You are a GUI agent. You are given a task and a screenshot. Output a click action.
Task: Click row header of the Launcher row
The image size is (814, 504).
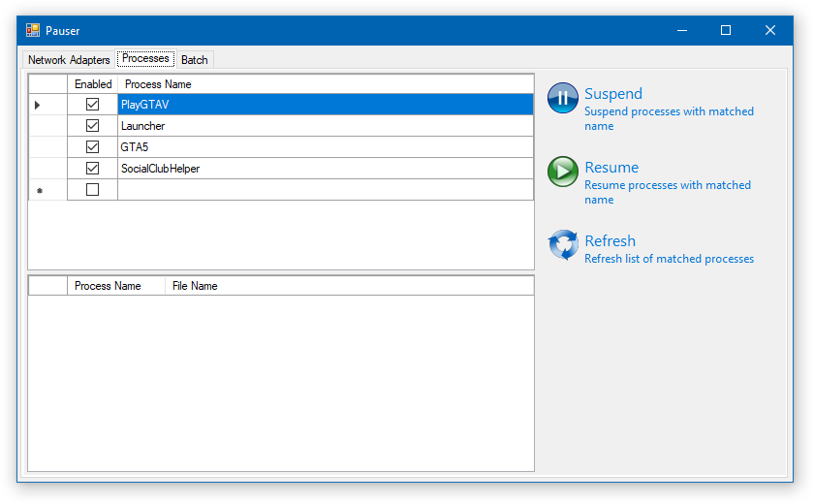(x=47, y=126)
